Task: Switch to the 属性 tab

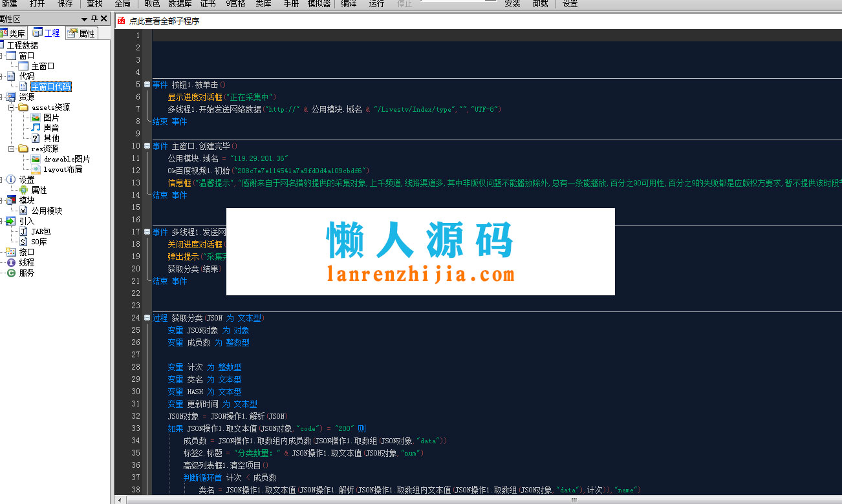Action: point(81,33)
